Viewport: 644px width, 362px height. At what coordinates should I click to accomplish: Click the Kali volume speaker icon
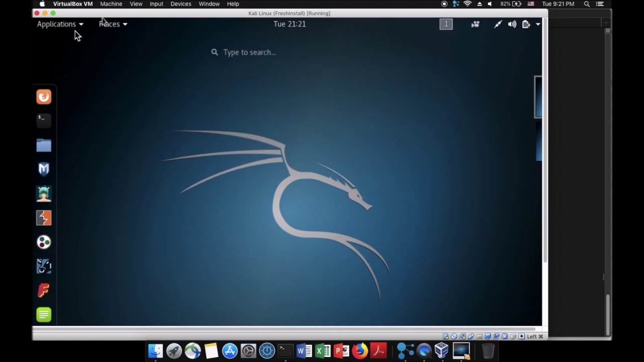(x=512, y=24)
